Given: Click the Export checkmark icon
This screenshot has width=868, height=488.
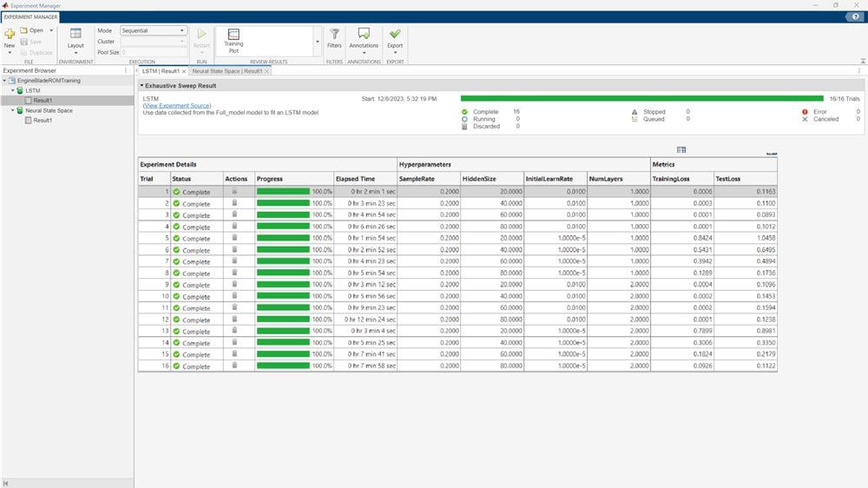Looking at the screenshot, I should click(x=395, y=34).
